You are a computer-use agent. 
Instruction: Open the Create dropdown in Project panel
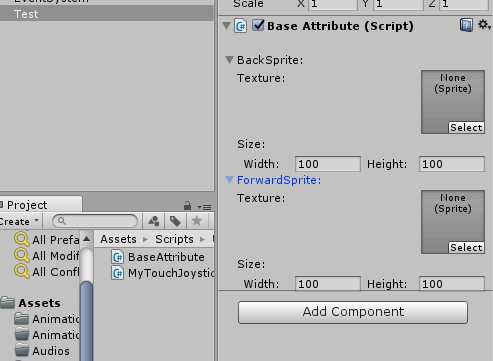(x=20, y=221)
